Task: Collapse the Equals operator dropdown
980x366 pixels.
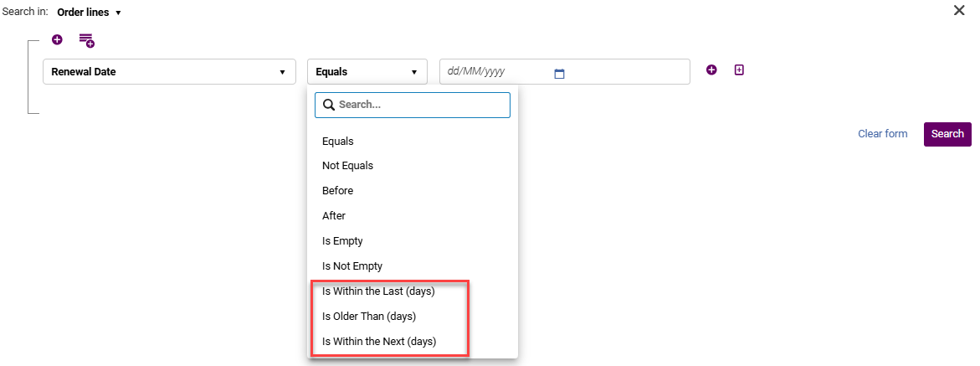Action: click(367, 72)
